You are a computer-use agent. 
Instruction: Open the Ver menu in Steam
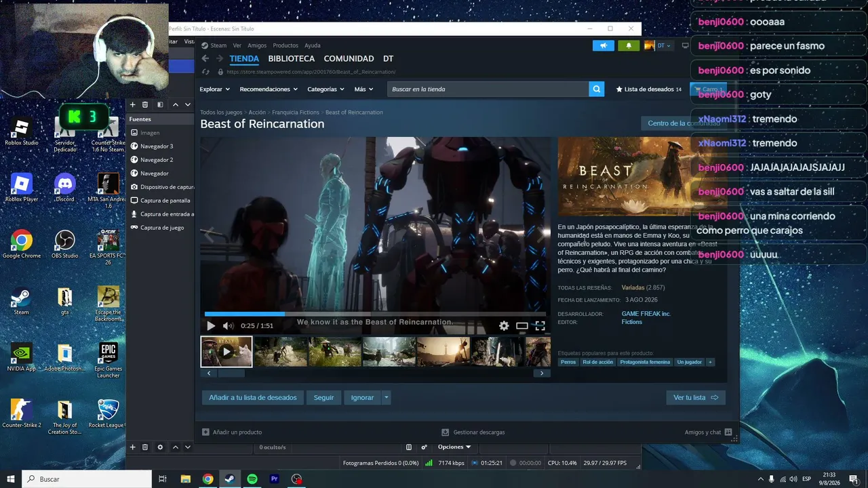pyautogui.click(x=237, y=45)
